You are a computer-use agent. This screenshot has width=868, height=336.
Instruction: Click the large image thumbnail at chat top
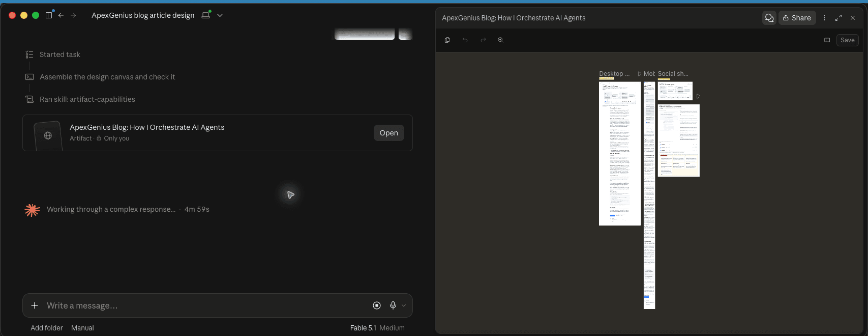[364, 34]
